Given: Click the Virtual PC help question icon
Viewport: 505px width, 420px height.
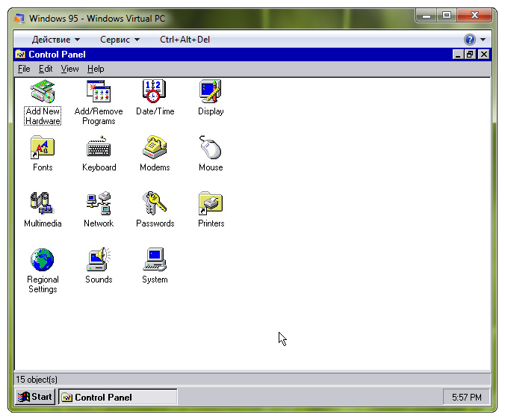Looking at the screenshot, I should click(x=470, y=40).
